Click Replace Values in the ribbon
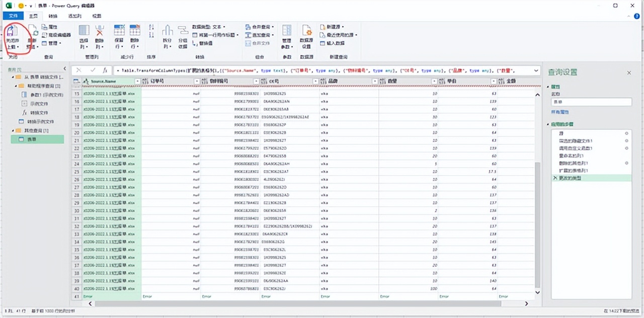Image resolution: width=644 pixels, height=318 pixels. 202,43
